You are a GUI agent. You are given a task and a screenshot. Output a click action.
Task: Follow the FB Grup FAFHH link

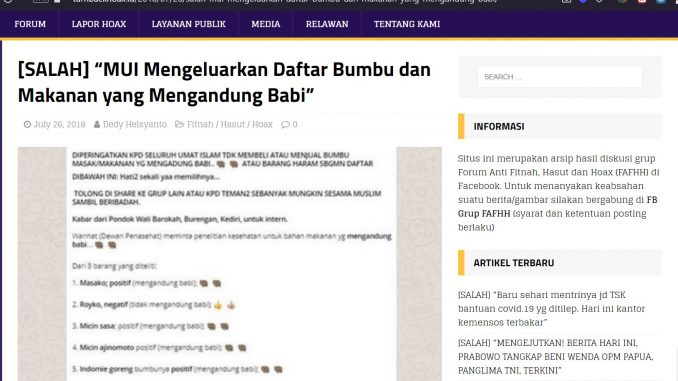pos(558,207)
